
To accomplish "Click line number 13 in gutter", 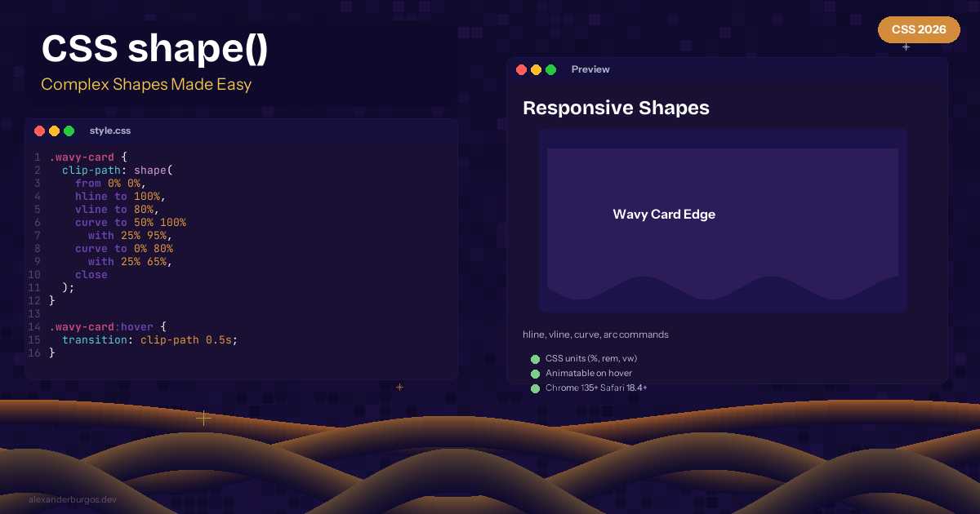I will (34, 313).
